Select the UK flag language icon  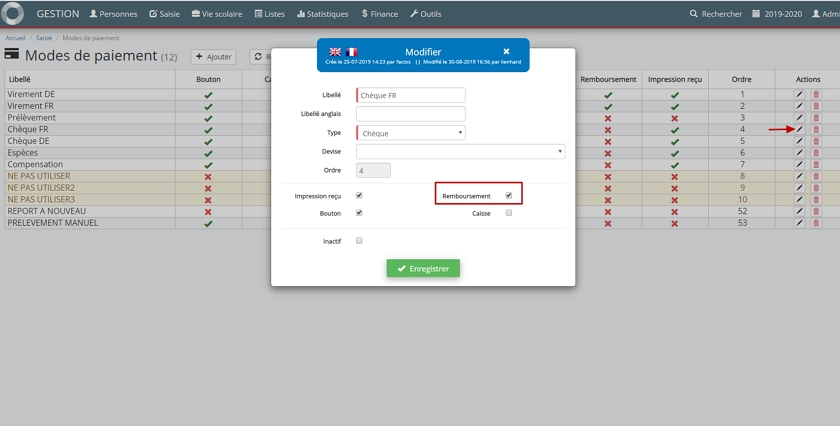pos(335,52)
